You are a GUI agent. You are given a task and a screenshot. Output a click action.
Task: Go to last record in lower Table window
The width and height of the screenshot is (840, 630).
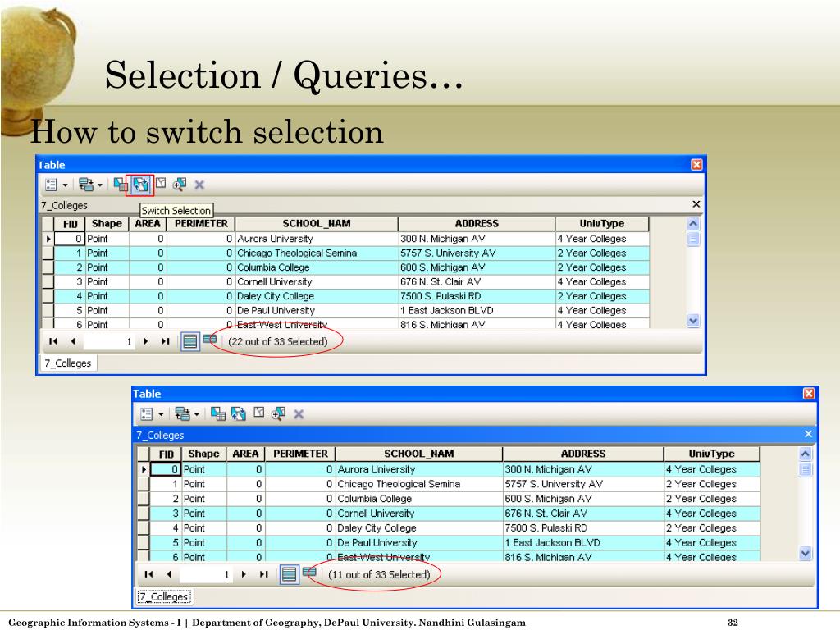coord(263,574)
